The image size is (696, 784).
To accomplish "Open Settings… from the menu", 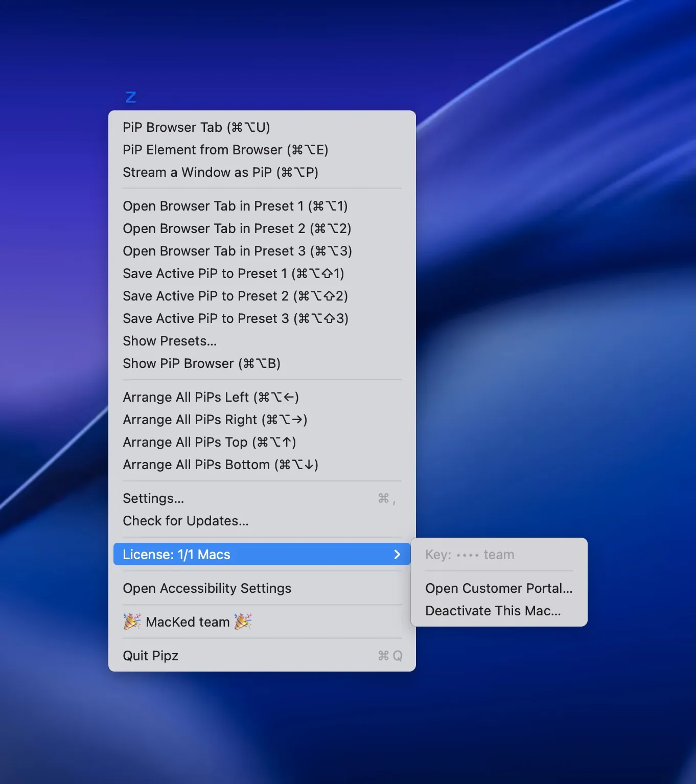I will [262, 498].
